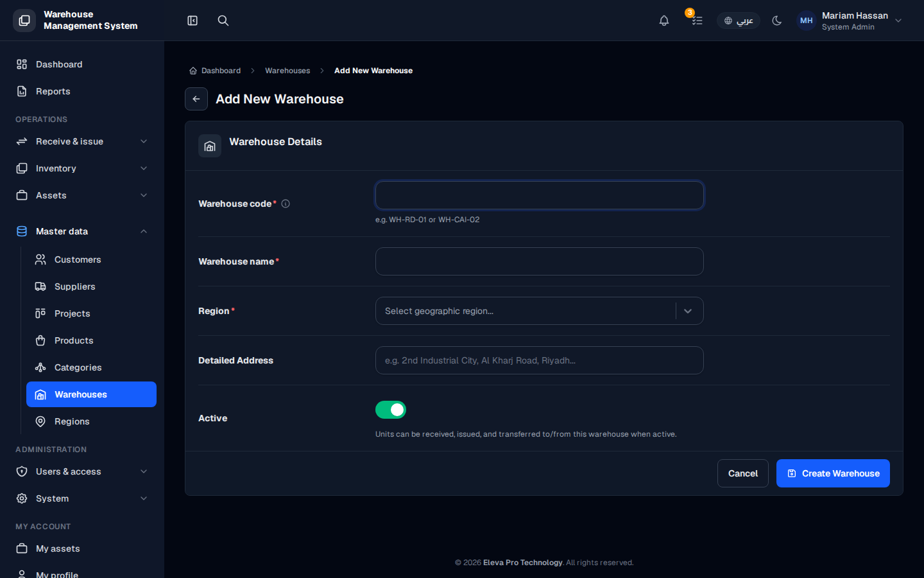Open the Region dropdown
This screenshot has width=924, height=578.
tap(540, 311)
